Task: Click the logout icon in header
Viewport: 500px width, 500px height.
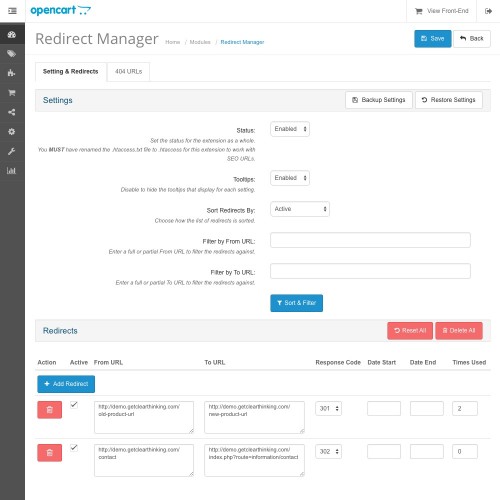Action: [x=488, y=11]
